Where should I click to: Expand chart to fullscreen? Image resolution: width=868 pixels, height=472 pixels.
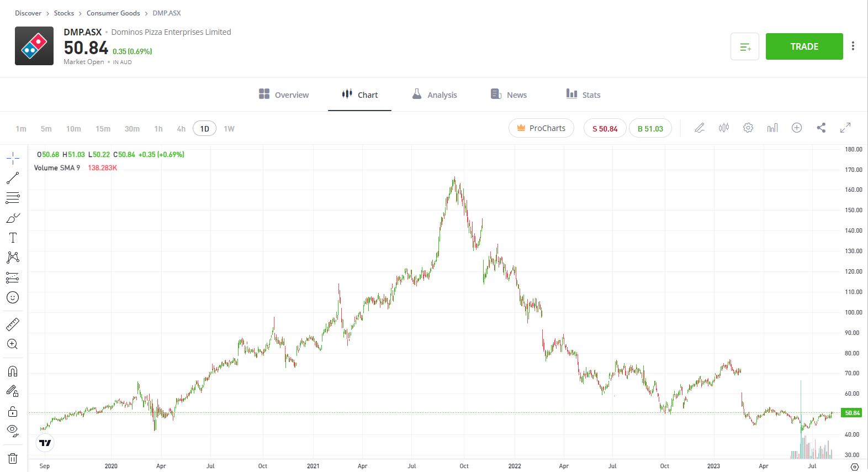[845, 128]
